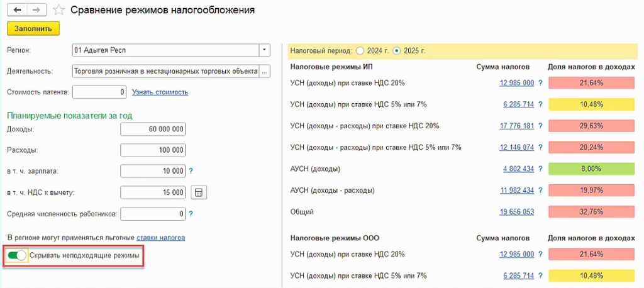Open calculator for НДС к вычету

[x=199, y=192]
